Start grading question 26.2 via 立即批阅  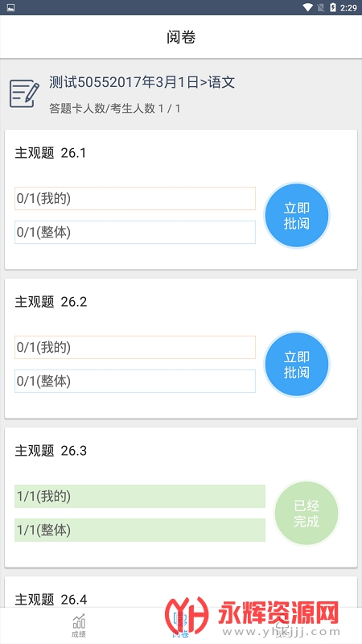(x=296, y=365)
